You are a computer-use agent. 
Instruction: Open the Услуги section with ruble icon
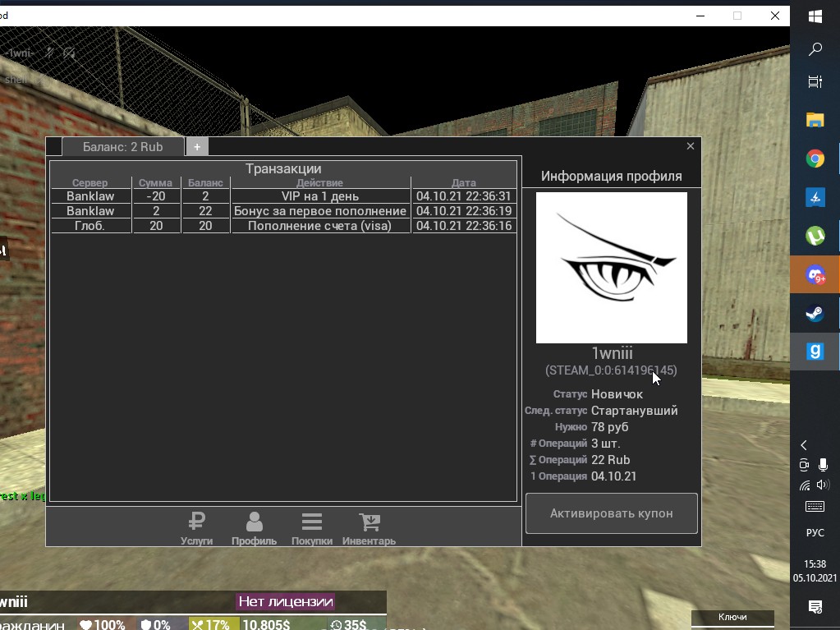[196, 527]
